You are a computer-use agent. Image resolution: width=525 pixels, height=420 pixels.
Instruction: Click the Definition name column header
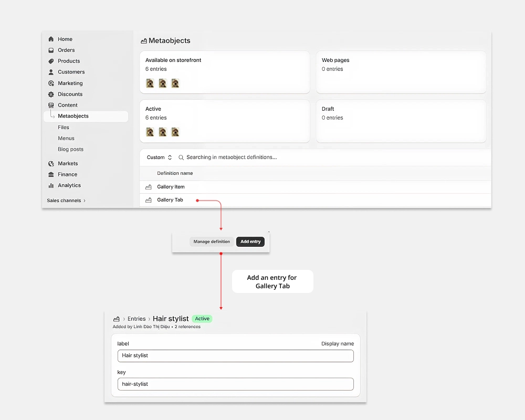175,173
